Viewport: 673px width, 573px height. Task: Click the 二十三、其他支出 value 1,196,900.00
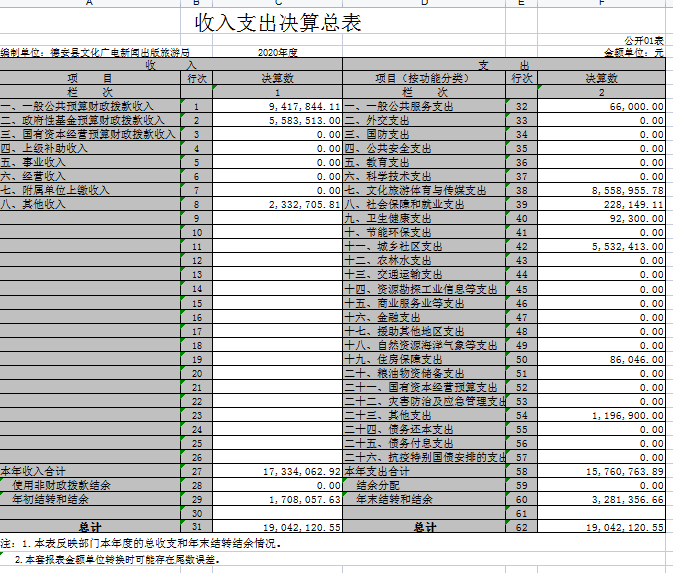(627, 414)
